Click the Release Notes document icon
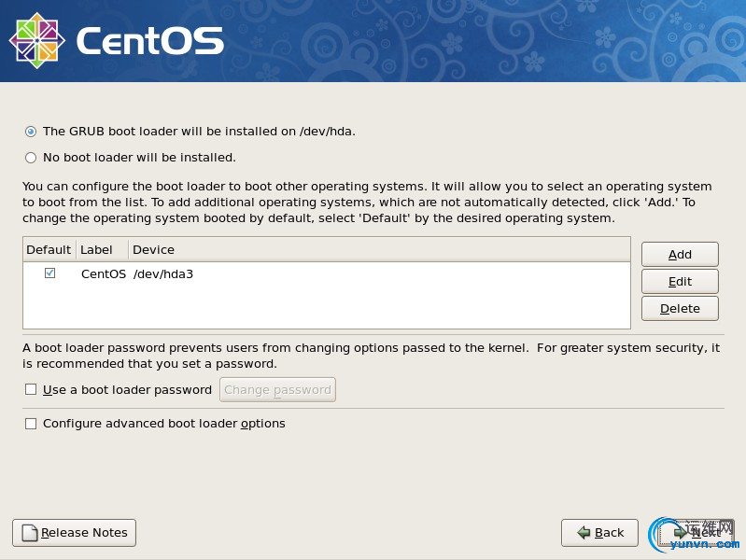 (x=30, y=533)
